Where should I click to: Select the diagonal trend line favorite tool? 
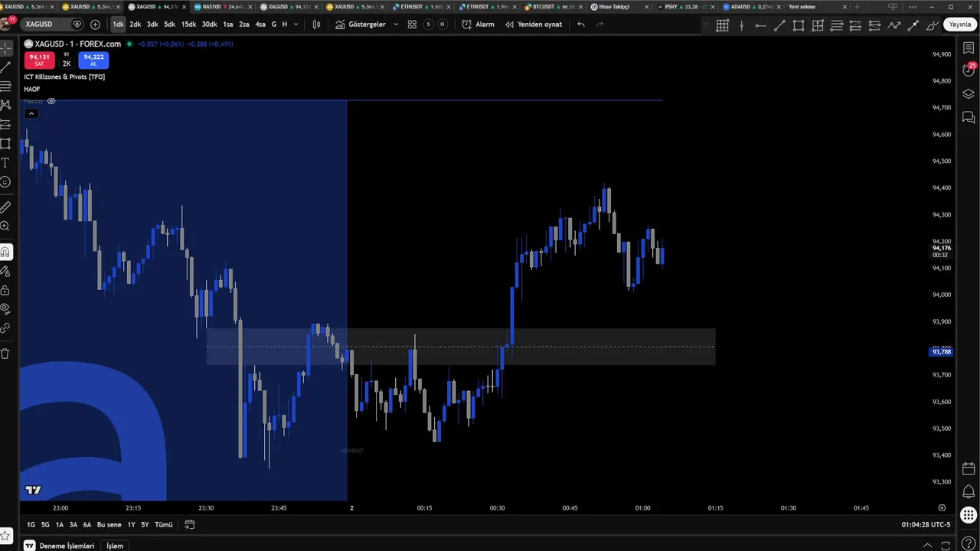[x=779, y=25]
